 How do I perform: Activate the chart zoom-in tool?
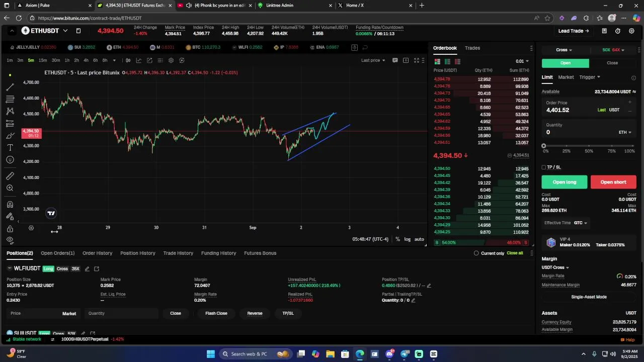point(10,188)
